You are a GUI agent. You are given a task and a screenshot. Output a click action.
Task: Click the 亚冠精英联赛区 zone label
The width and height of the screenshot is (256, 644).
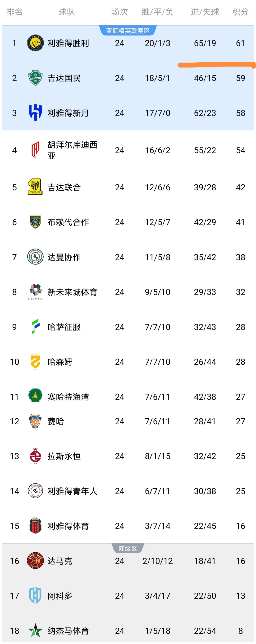click(x=128, y=31)
